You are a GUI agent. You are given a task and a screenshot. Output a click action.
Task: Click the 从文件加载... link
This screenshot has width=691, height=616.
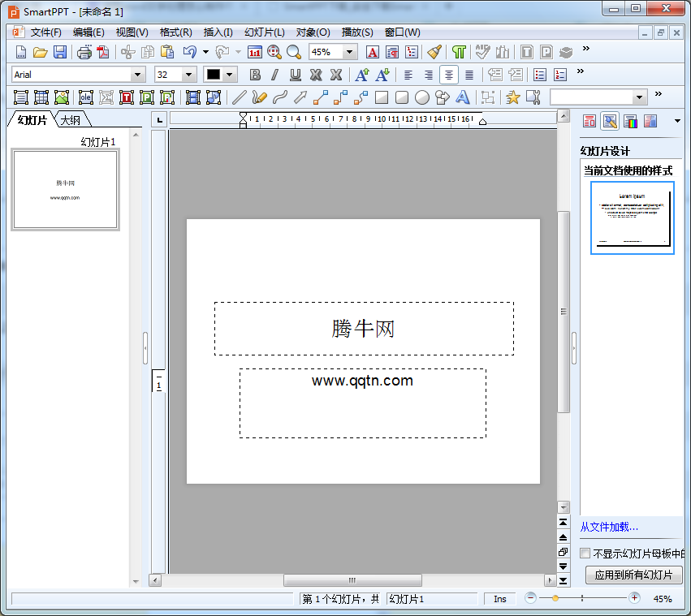(x=609, y=527)
